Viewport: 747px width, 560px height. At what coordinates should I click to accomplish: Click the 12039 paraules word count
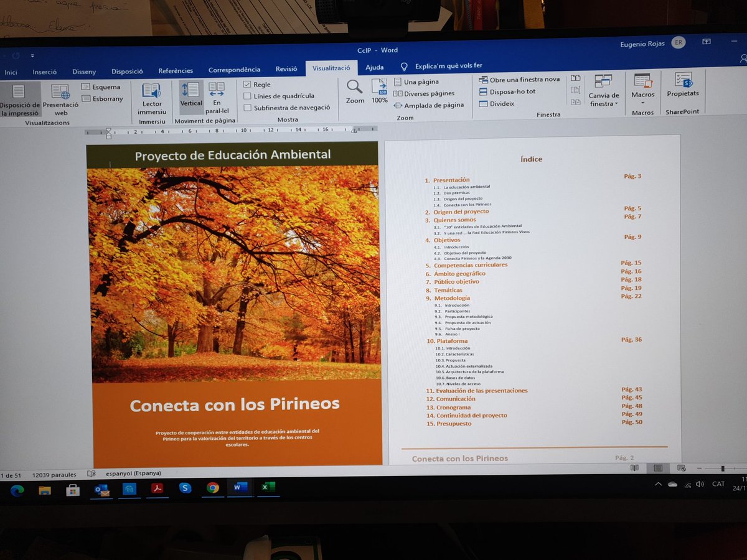(53, 474)
